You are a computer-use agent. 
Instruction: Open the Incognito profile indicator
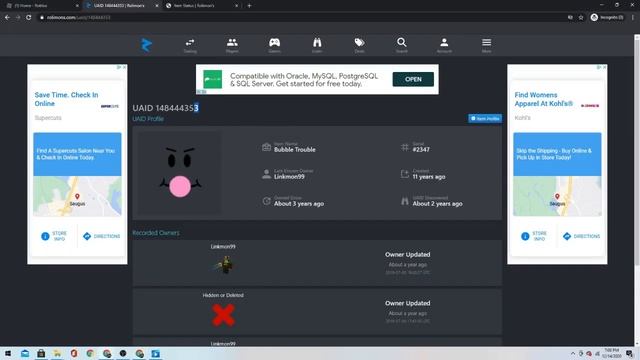(x=607, y=17)
